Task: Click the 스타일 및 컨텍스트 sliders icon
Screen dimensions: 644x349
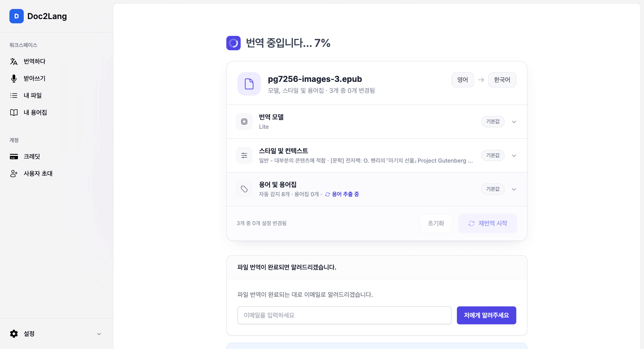Action: (x=244, y=155)
